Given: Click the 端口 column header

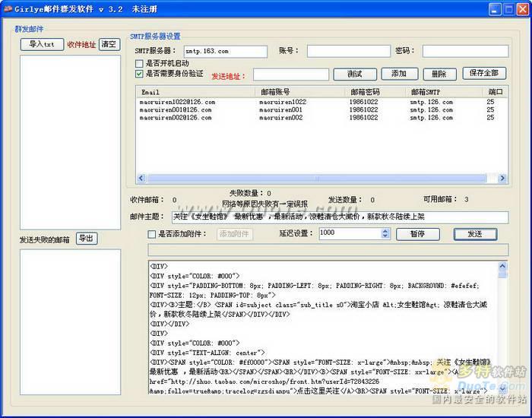Looking at the screenshot, I should pos(495,92).
